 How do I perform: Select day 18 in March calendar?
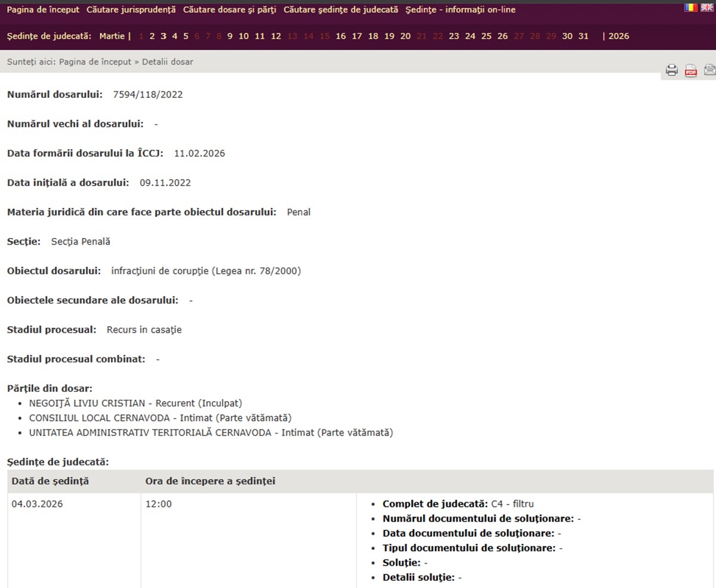pos(373,36)
